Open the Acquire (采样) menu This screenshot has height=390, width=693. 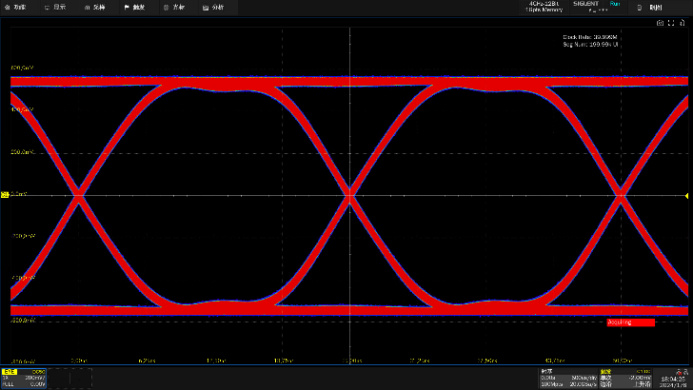[95, 8]
